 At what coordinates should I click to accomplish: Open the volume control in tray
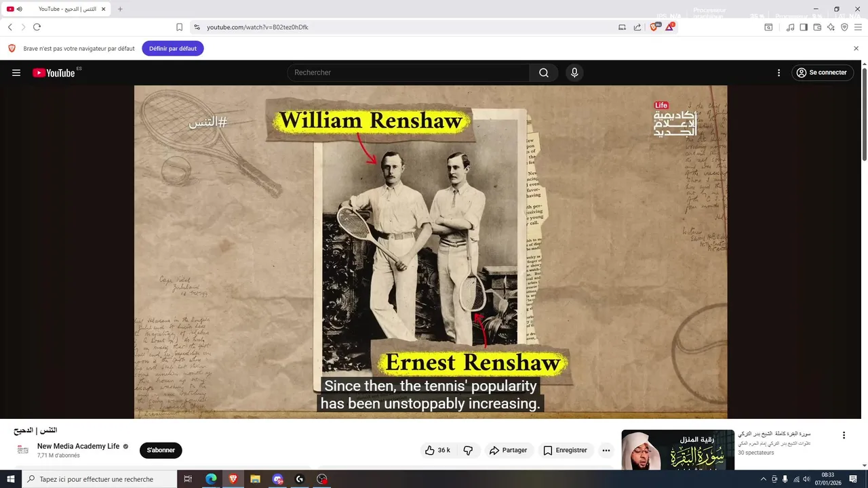pos(806,479)
